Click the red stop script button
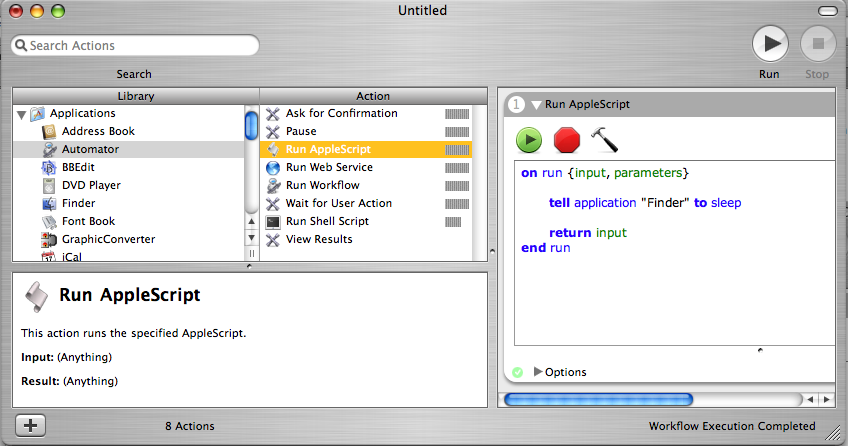Screen dimensions: 848x446 (x=567, y=140)
